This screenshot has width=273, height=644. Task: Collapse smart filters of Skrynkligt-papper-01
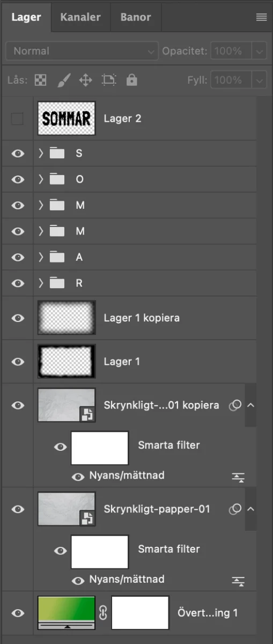click(250, 509)
